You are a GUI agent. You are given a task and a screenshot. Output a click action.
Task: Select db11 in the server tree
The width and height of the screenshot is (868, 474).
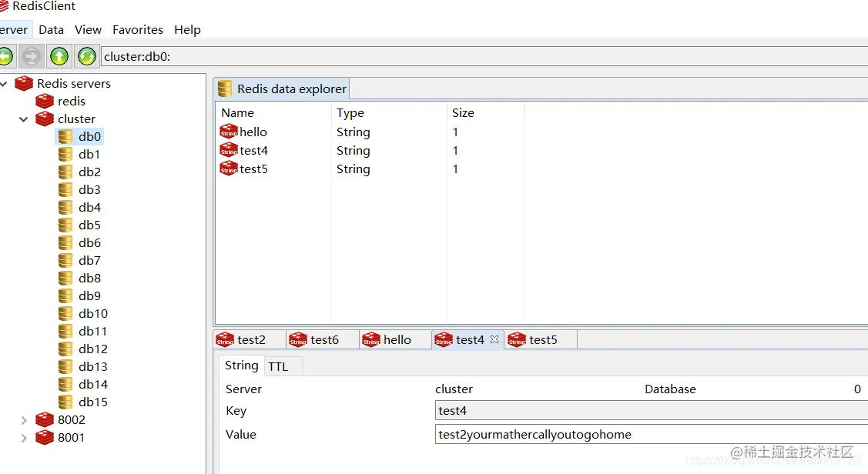(x=92, y=332)
